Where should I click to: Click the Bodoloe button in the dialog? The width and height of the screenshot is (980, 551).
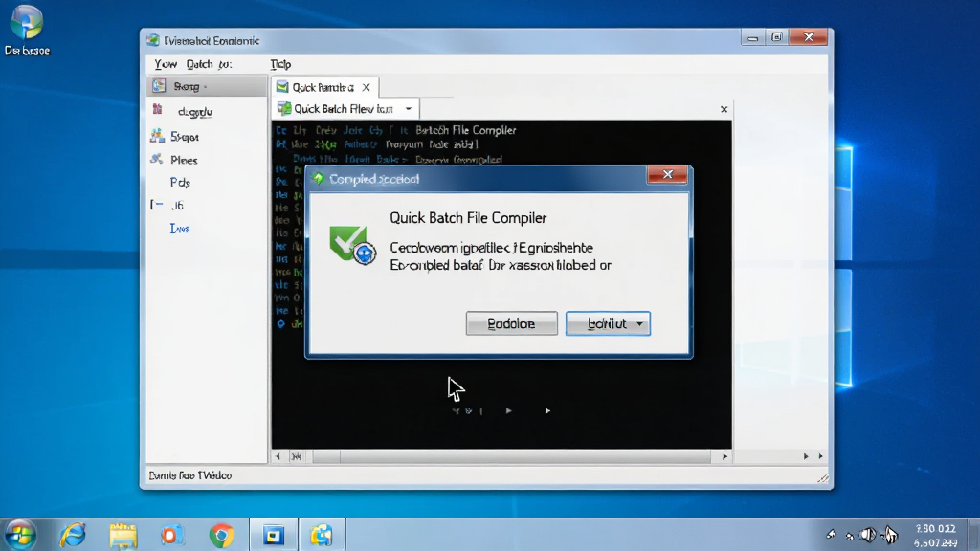[x=511, y=323]
